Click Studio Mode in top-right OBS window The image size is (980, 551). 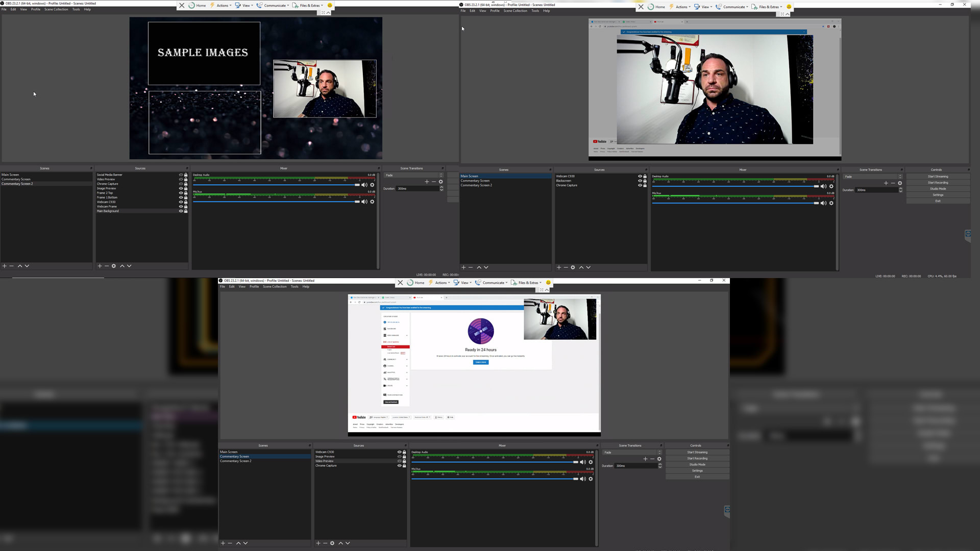pyautogui.click(x=938, y=189)
